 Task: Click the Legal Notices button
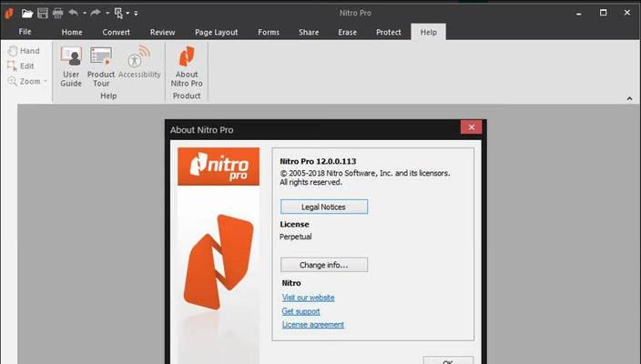(x=324, y=207)
